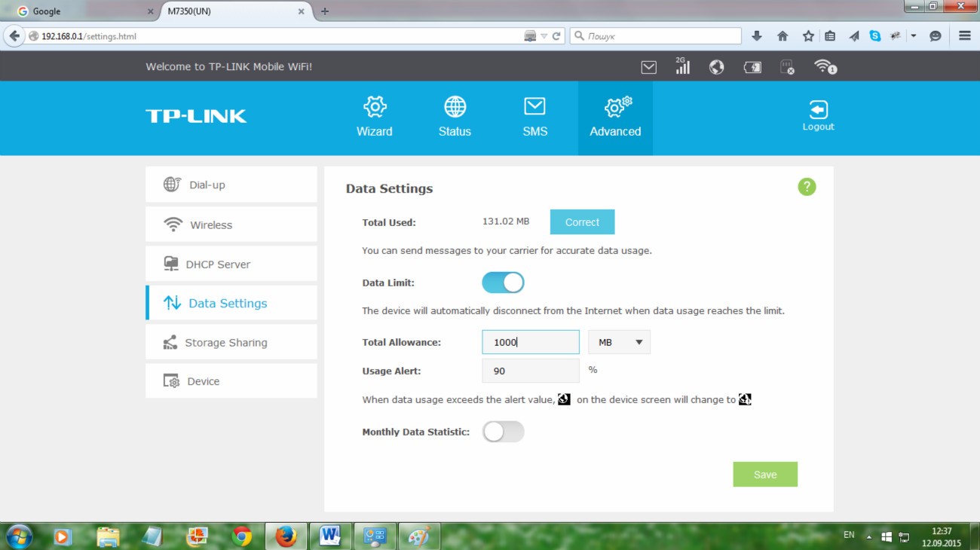980x550 pixels.
Task: Click the SD card status icon
Action: [787, 67]
